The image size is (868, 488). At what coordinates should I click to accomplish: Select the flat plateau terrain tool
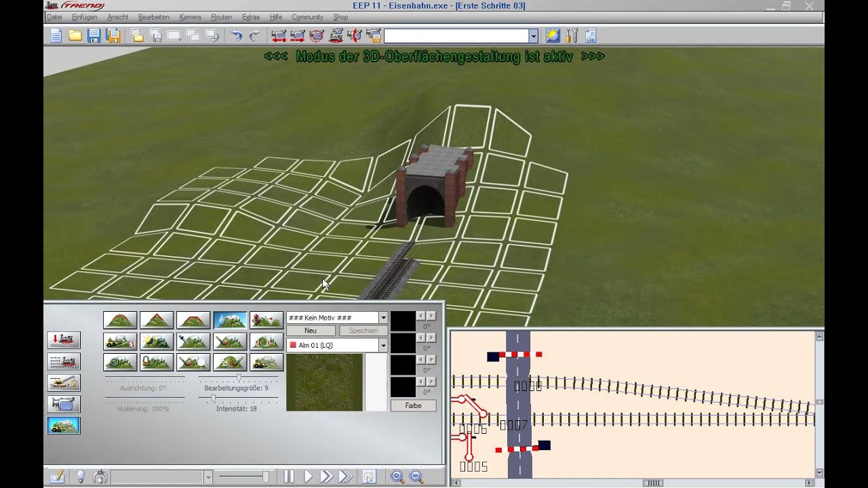pos(193,320)
